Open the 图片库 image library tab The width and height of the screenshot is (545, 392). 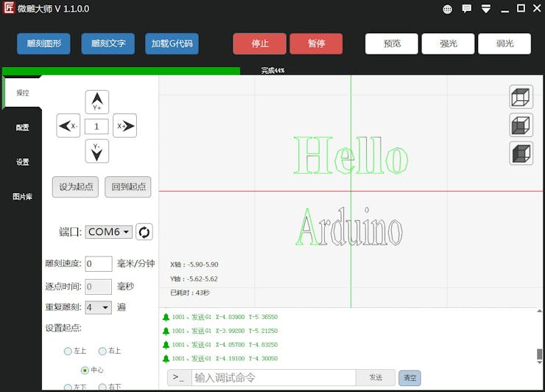23,197
